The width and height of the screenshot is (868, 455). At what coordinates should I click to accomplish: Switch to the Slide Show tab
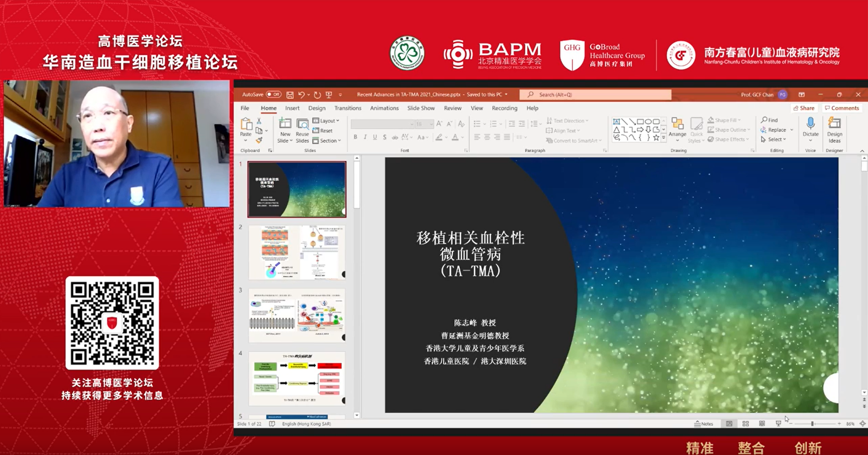coord(421,108)
